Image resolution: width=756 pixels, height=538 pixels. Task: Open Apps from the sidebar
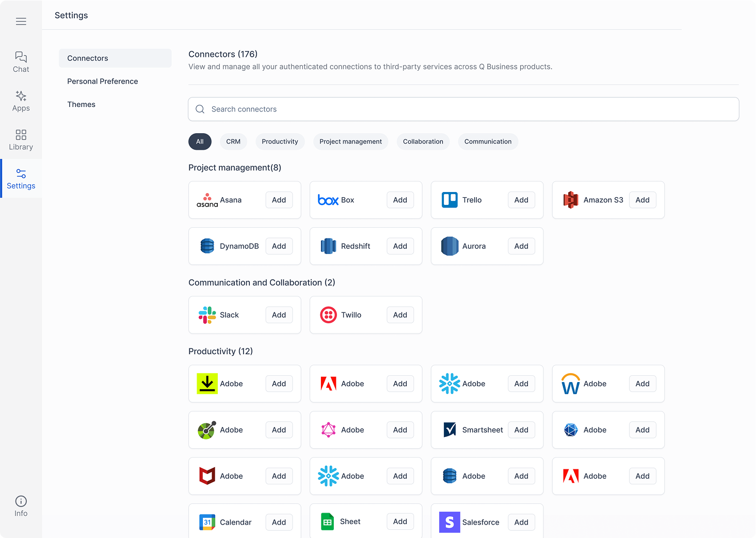[21, 101]
